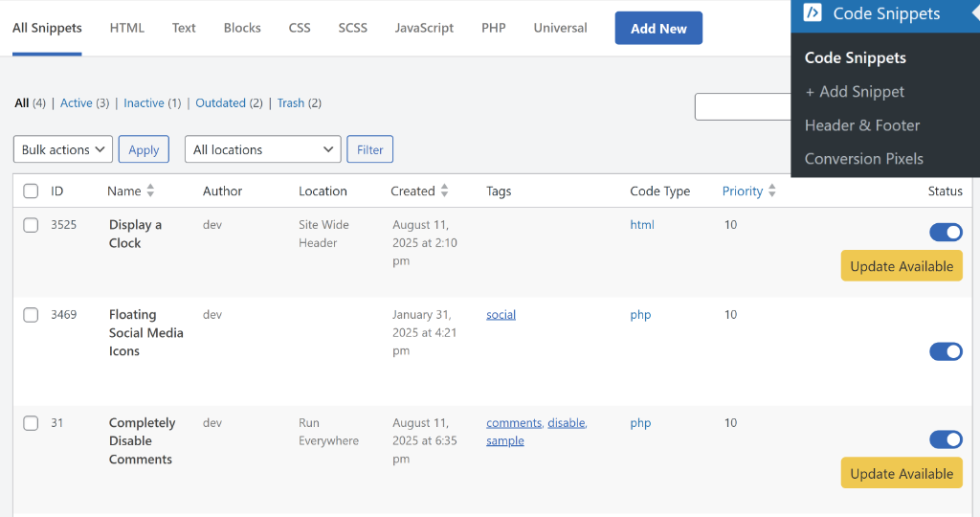Open the SCSS tab
This screenshot has height=517, width=980.
(x=352, y=28)
